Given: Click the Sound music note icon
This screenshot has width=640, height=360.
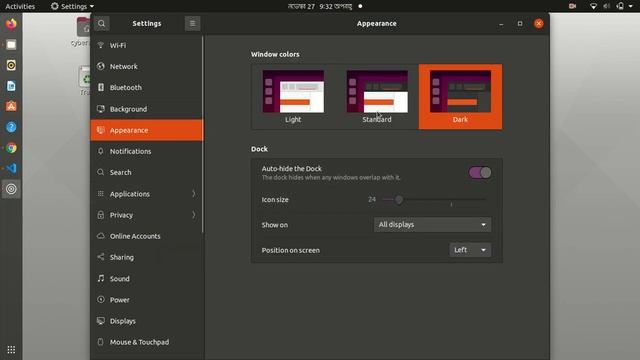Looking at the screenshot, I should click(100, 278).
